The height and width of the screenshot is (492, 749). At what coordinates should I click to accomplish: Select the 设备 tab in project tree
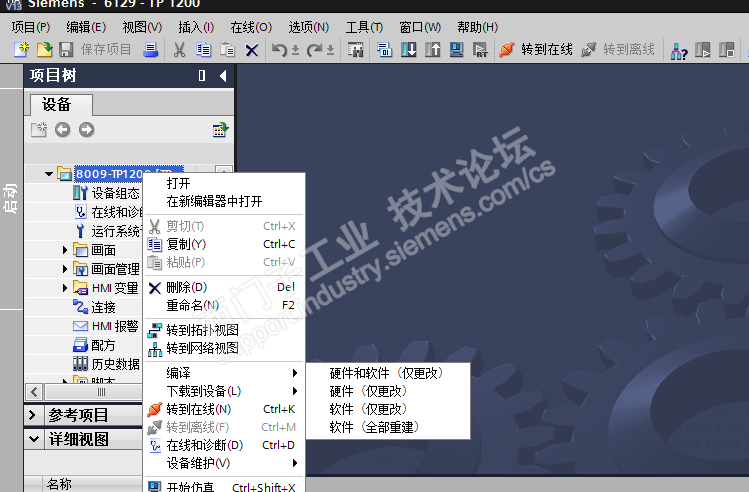[61, 104]
